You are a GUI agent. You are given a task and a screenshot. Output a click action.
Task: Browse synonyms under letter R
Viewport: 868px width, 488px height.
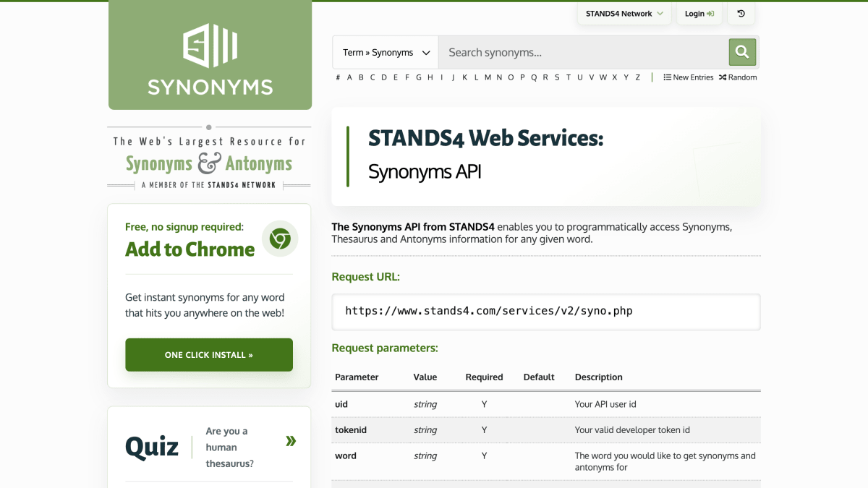click(545, 77)
